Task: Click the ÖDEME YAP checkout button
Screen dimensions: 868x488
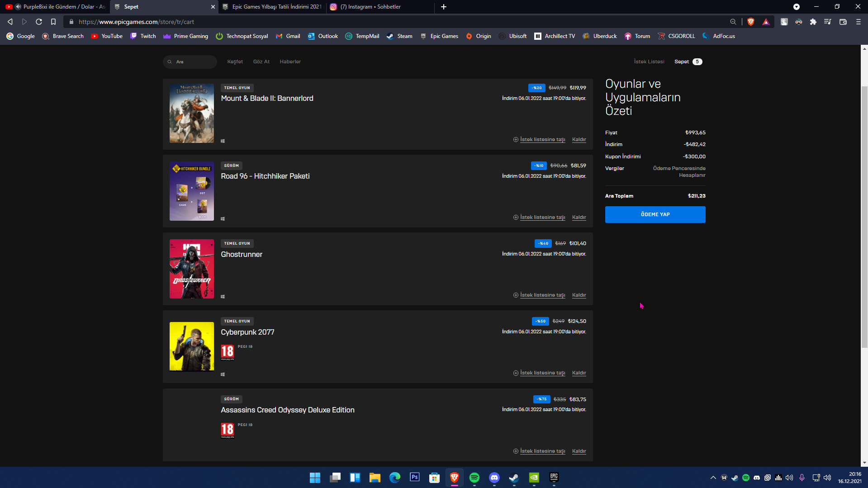Action: (655, 214)
